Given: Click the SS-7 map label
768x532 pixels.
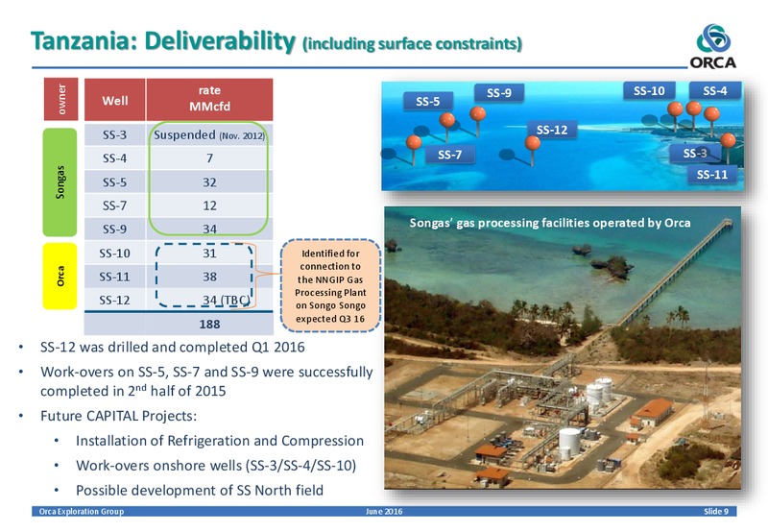Looking at the screenshot, I should [449, 155].
